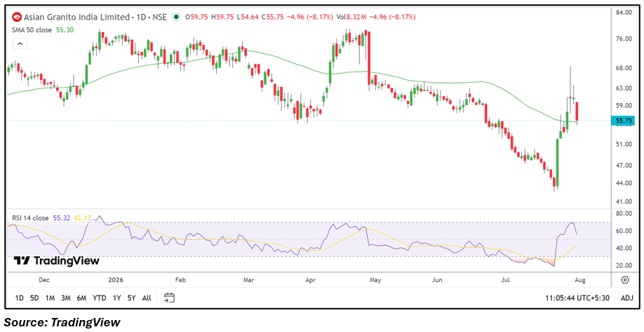Open timezone menu at 11:05:44 UTC+5:30
Screen dimensions: 644x332
pyautogui.click(x=577, y=298)
